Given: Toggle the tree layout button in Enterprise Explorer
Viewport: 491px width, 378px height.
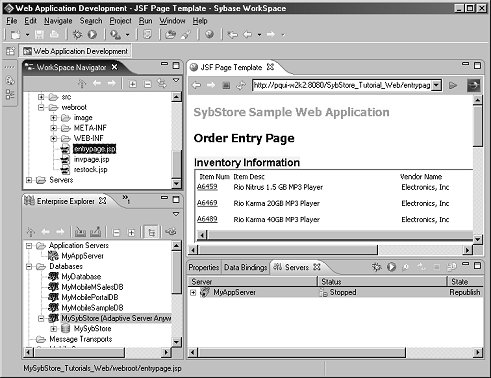Looking at the screenshot, I should pyautogui.click(x=151, y=232).
